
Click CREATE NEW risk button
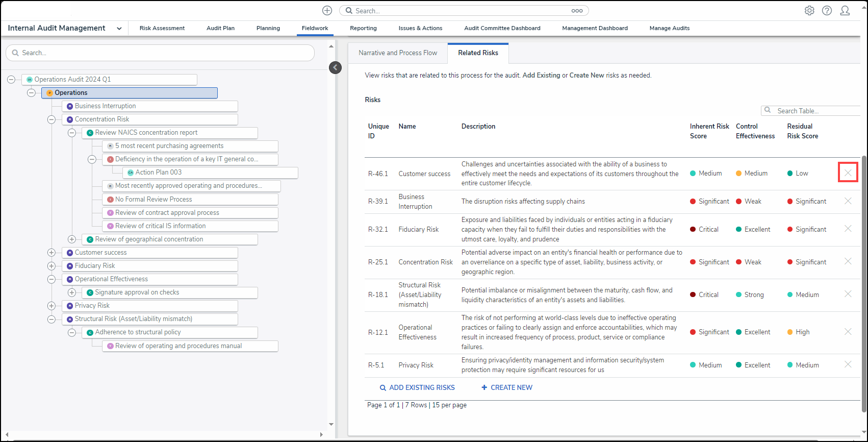[507, 387]
